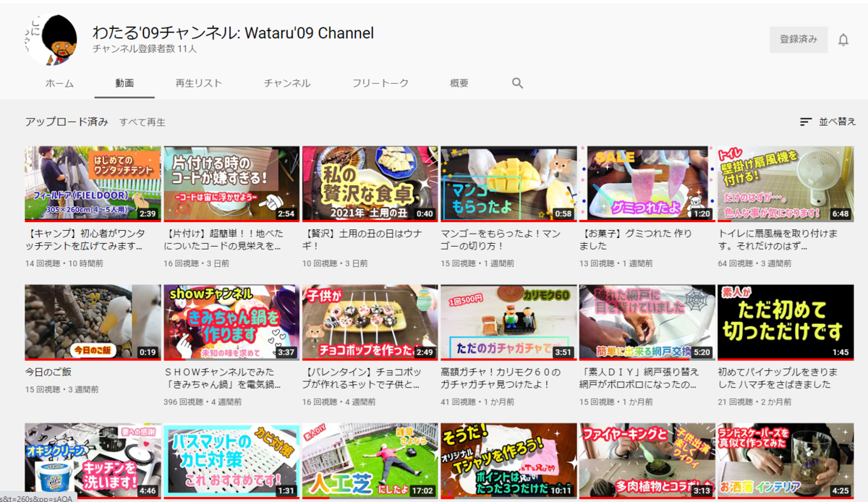
Task: Open the channel search magnifier icon
Action: click(517, 83)
